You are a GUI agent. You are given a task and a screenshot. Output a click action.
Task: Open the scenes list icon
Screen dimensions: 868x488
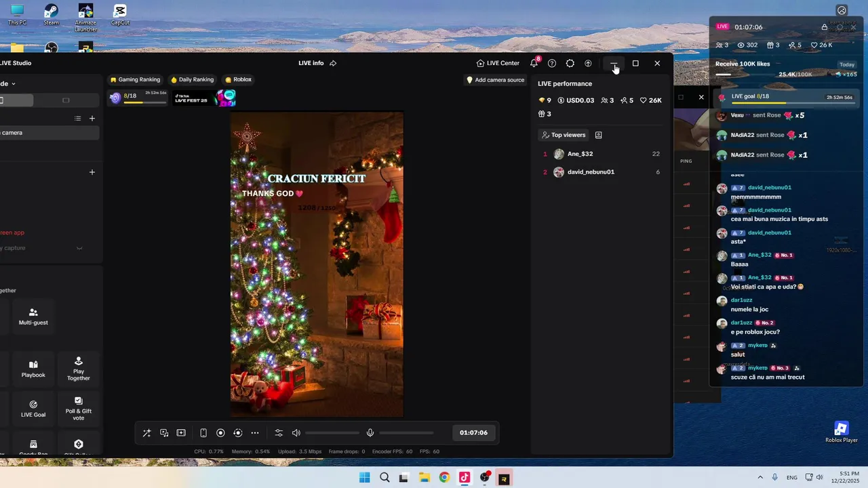[78, 119]
